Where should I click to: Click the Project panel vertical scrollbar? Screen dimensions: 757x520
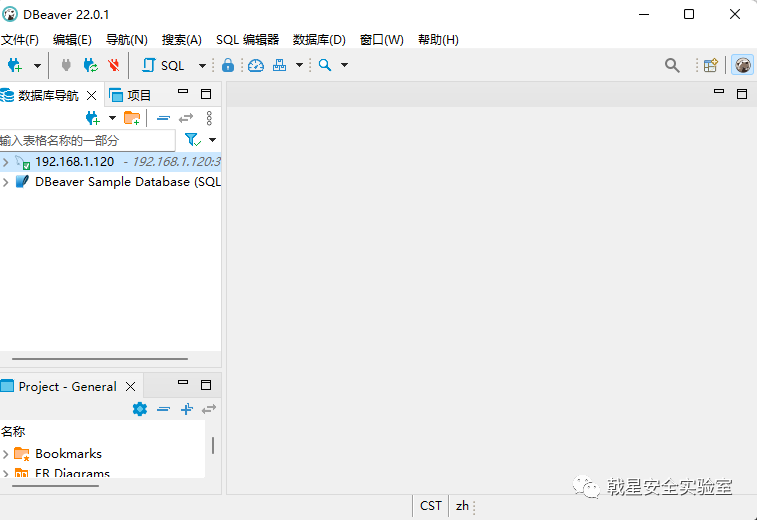213,445
